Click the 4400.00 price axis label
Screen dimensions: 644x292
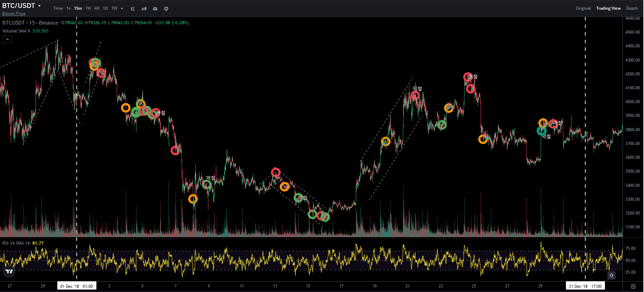[x=633, y=46]
